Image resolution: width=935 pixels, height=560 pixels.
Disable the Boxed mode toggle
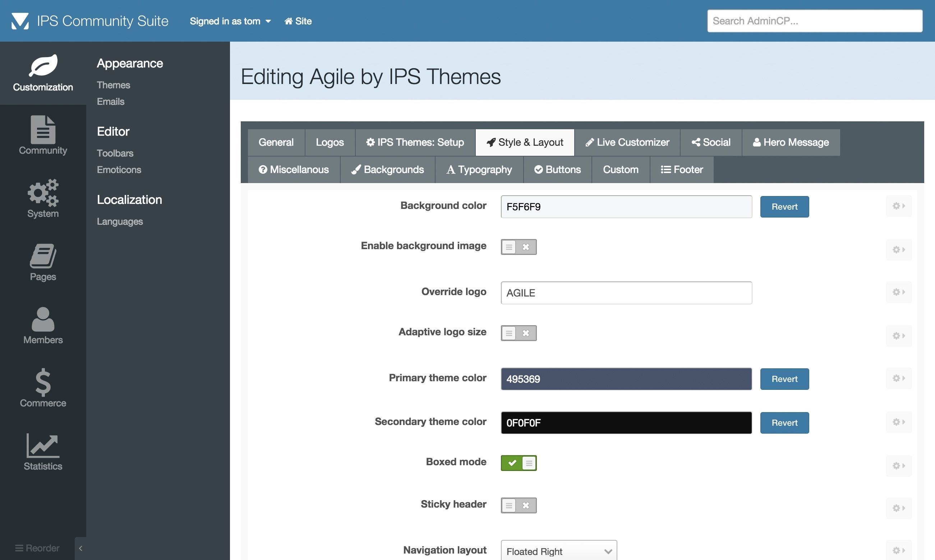pos(519,463)
